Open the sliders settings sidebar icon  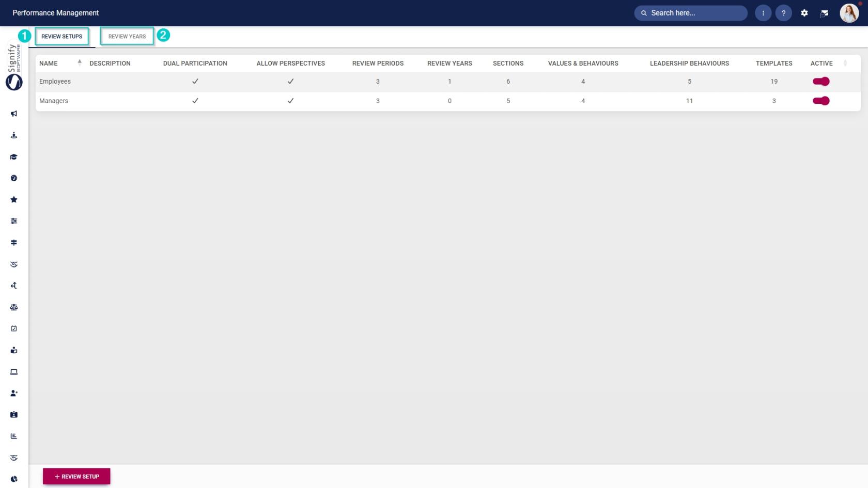14,221
